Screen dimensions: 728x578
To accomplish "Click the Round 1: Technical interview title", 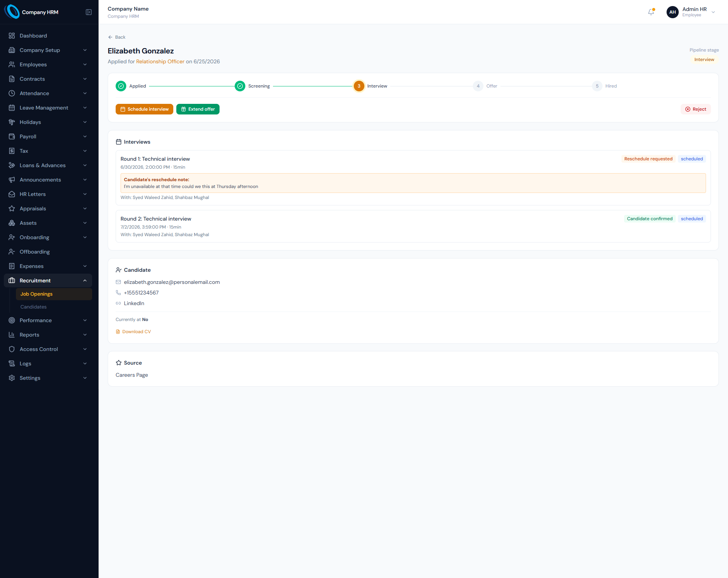I will (155, 159).
